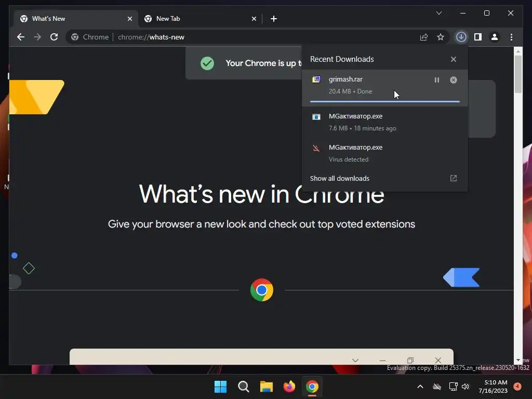The width and height of the screenshot is (532, 399).
Task: Expand hidden system tray icons
Action: (x=420, y=387)
